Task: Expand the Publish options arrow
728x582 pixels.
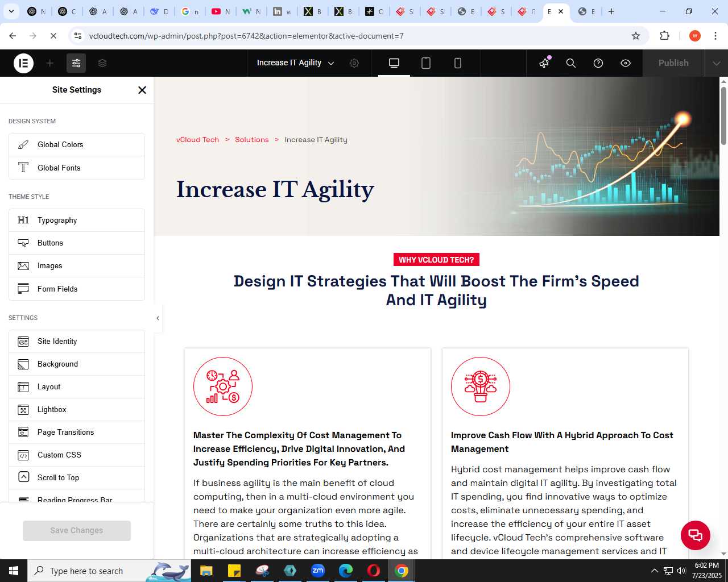Action: point(716,63)
